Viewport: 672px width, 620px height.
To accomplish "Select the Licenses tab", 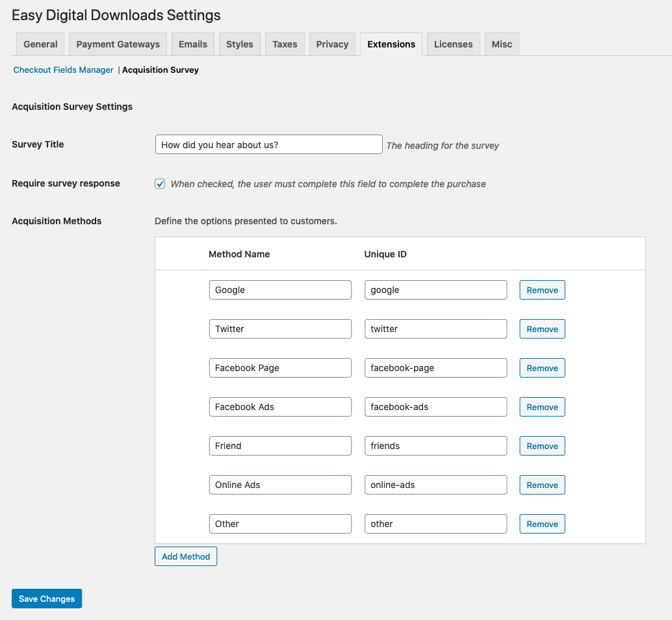I will 453,44.
